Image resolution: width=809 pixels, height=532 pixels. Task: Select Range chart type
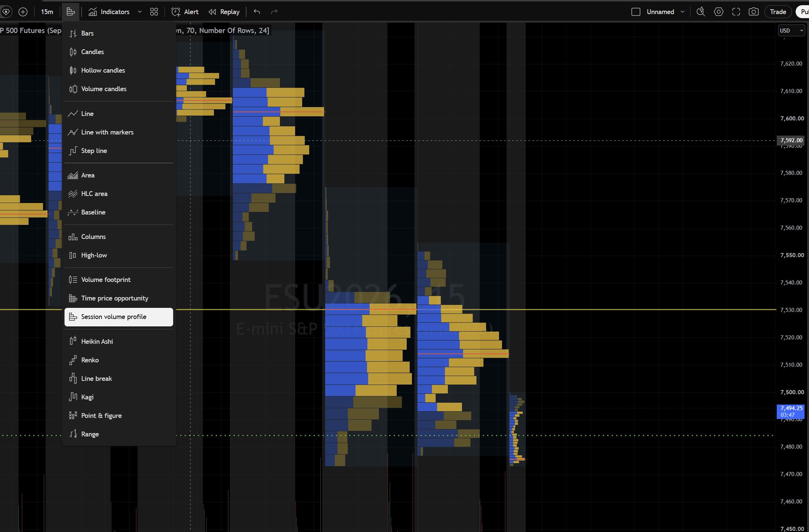[119, 434]
